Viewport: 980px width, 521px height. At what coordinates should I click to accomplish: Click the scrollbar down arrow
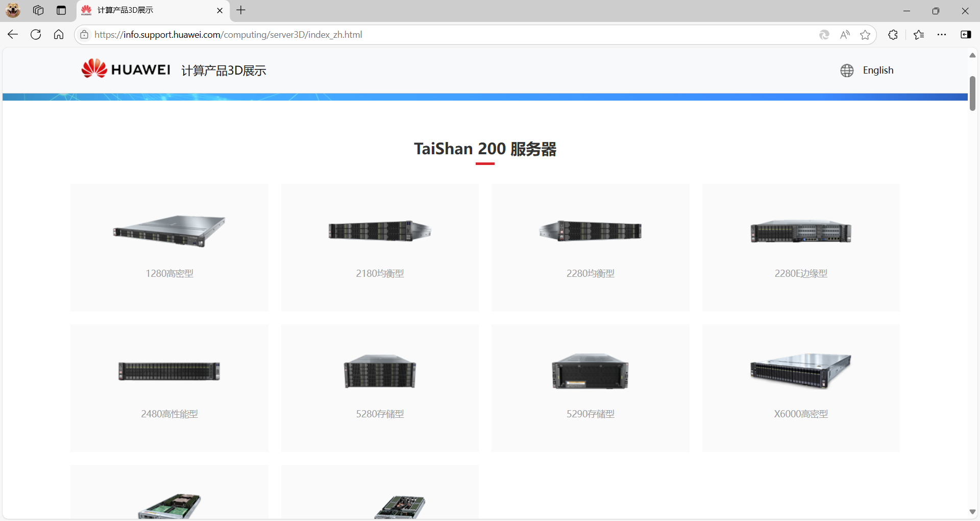(x=972, y=512)
